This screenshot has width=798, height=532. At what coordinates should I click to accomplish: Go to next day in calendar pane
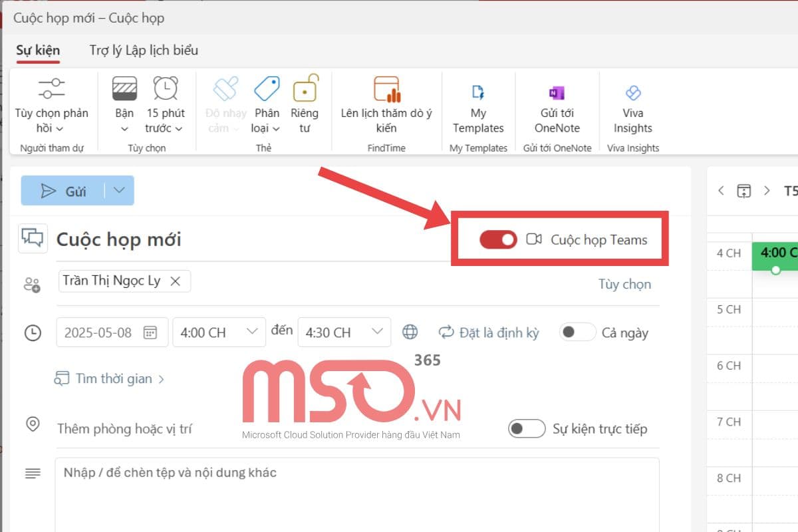[x=767, y=191]
